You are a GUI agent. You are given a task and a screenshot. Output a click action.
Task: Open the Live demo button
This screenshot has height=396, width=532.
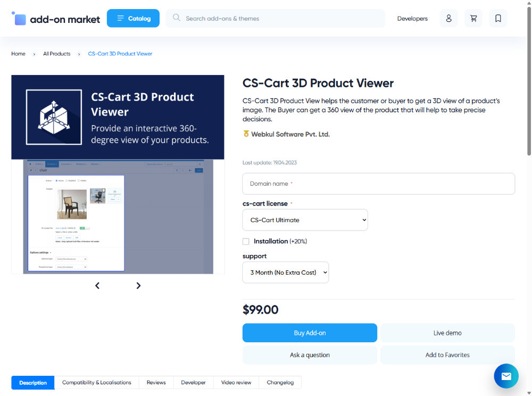coord(447,333)
